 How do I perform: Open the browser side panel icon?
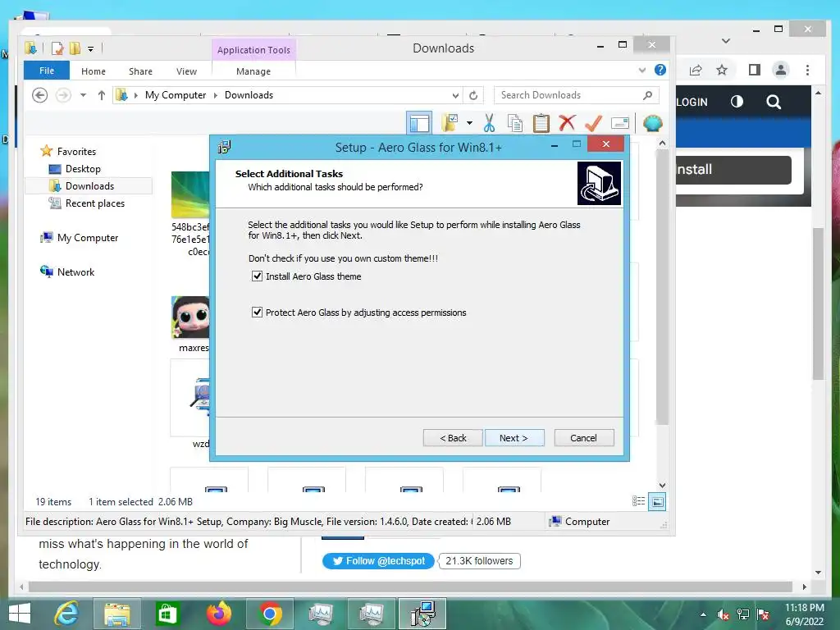pos(755,71)
